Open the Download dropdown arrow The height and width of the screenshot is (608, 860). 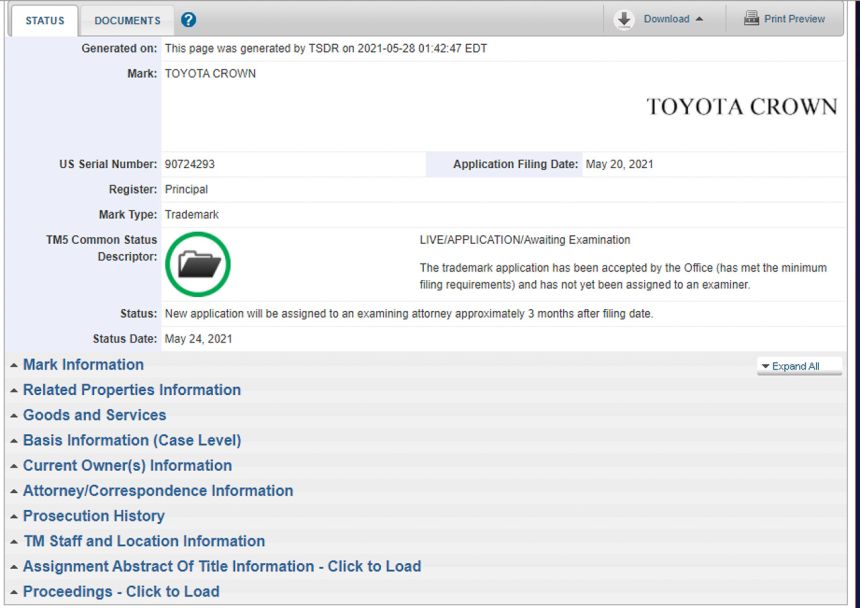pyautogui.click(x=700, y=19)
